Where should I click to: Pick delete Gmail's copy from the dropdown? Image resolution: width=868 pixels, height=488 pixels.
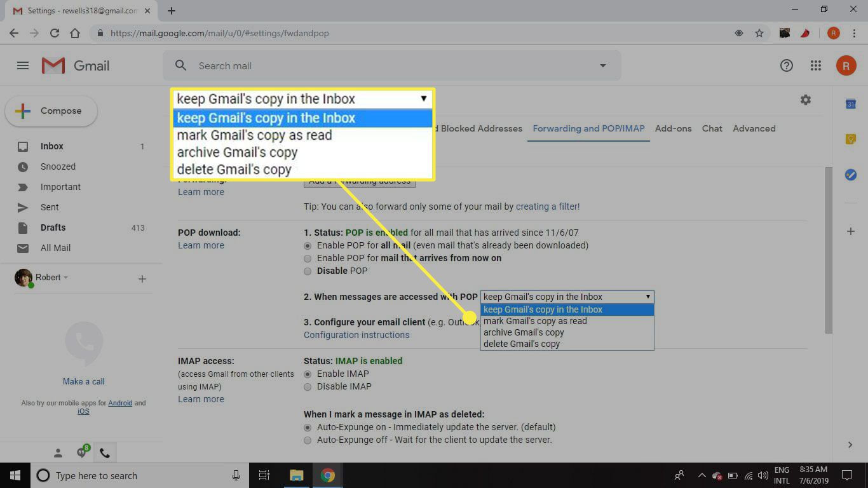522,344
